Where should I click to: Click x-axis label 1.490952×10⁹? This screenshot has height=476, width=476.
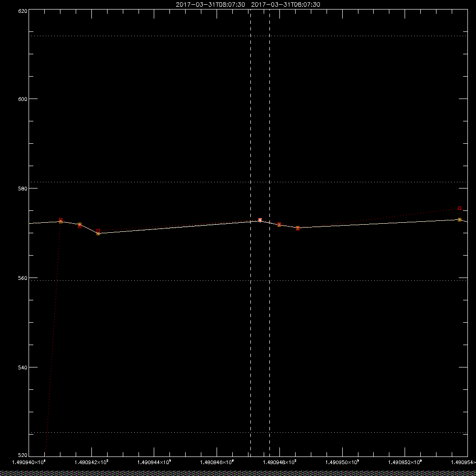point(405,462)
